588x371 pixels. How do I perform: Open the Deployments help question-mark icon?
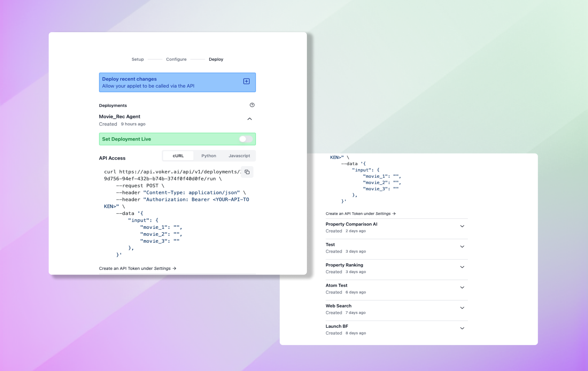[252, 105]
